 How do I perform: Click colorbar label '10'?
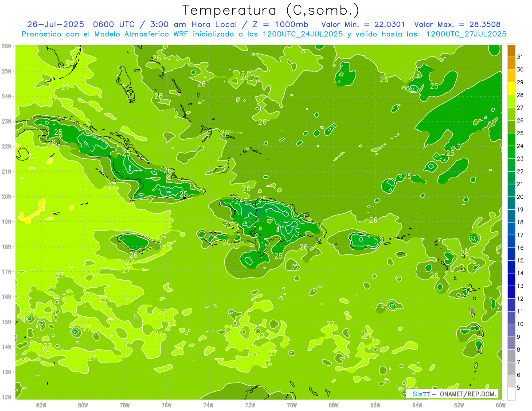point(520,324)
